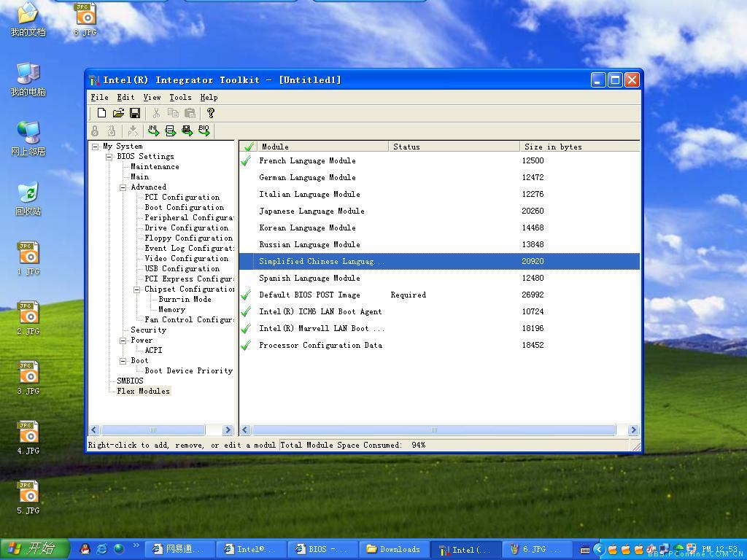Viewport: 747px width, 560px height.
Task: Launch Internet Explorer from quick launch
Action: tap(102, 549)
